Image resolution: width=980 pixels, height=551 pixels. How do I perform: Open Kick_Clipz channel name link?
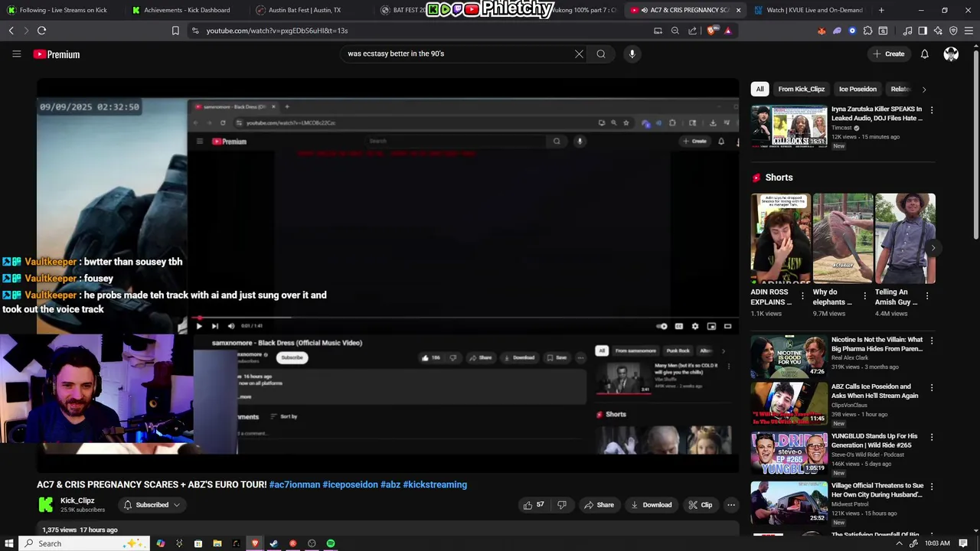click(77, 500)
